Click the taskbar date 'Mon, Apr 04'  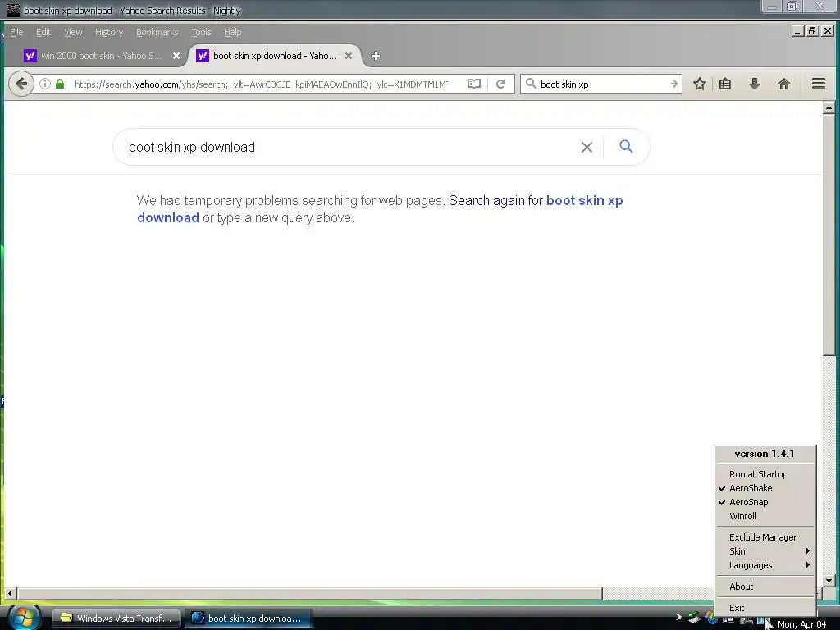point(801,624)
